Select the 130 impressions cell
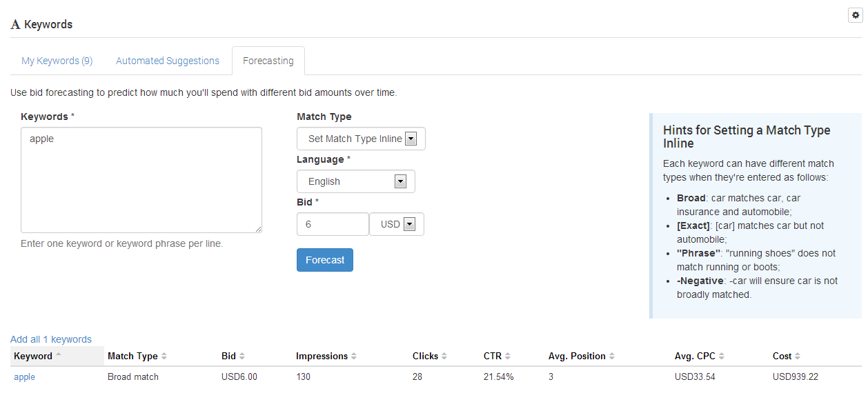Screen dimensions: 868x402 (304, 377)
